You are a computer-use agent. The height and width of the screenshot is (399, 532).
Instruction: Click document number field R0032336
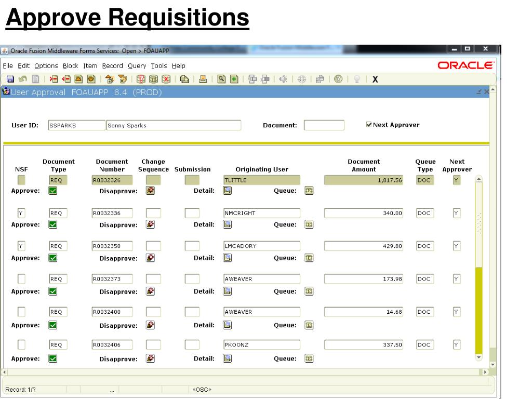pos(112,213)
